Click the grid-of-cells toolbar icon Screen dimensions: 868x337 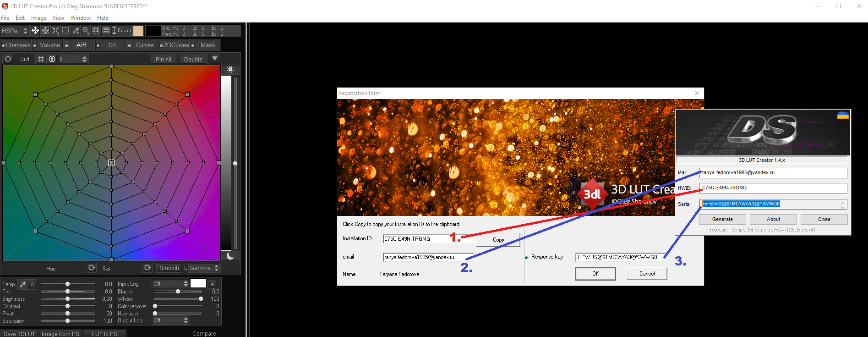coord(106,31)
